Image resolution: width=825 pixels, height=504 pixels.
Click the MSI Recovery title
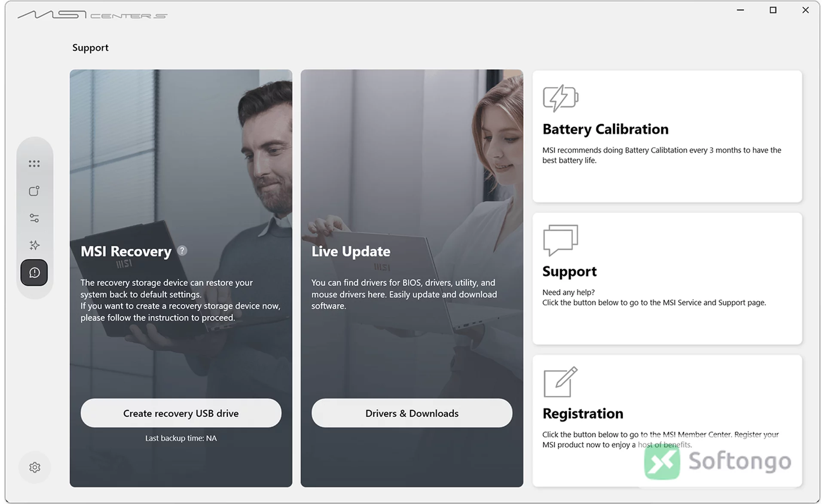(x=126, y=251)
